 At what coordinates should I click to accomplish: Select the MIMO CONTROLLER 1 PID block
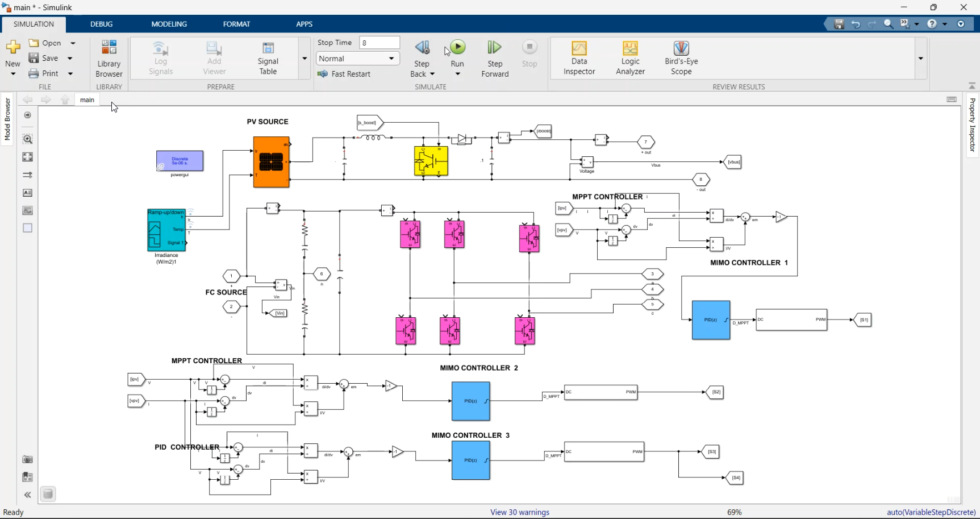tap(711, 320)
